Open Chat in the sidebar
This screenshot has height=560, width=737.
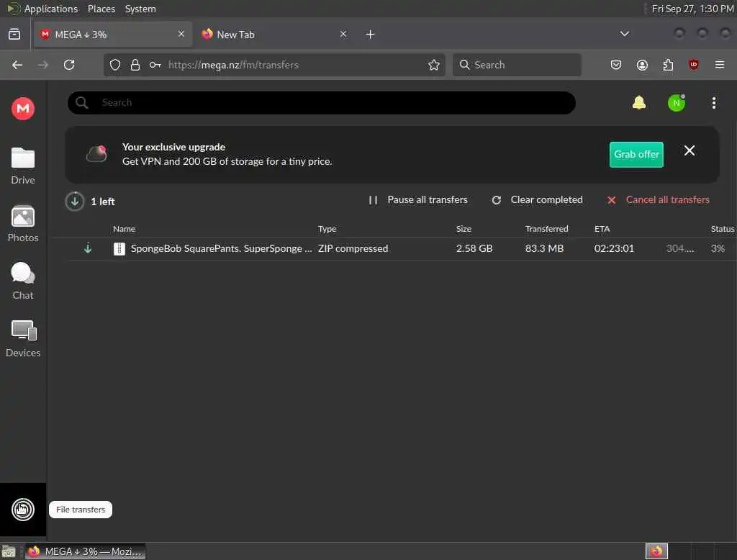click(x=22, y=281)
